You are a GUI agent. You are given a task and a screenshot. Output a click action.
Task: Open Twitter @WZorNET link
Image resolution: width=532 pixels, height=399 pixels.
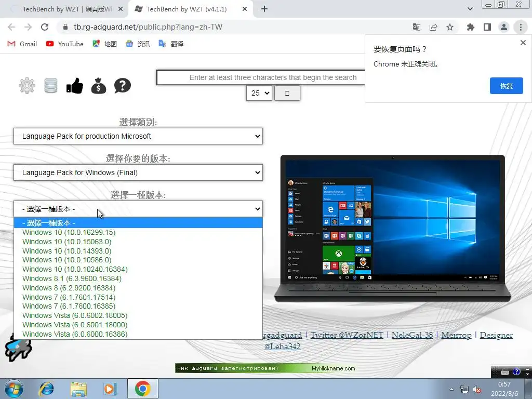[347, 335]
